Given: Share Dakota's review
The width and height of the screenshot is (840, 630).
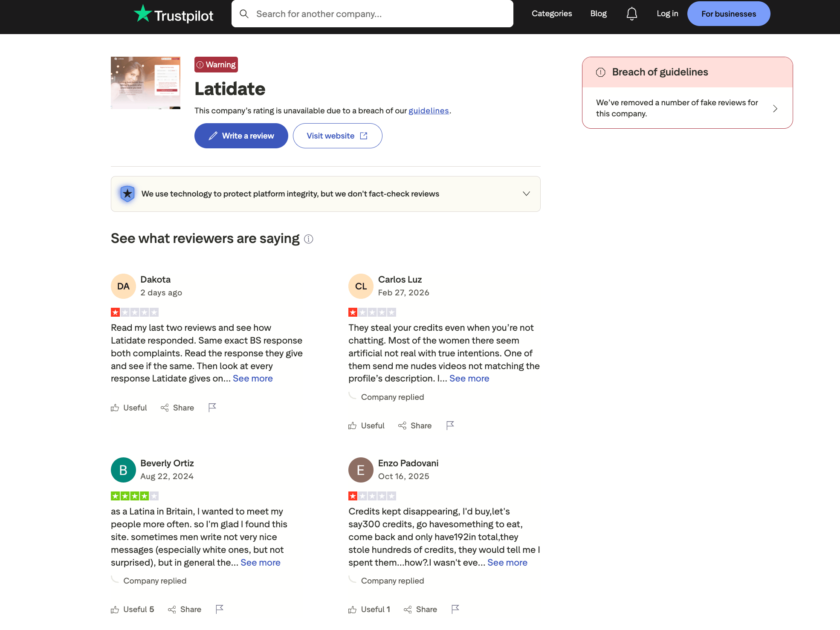Looking at the screenshot, I should (x=177, y=408).
